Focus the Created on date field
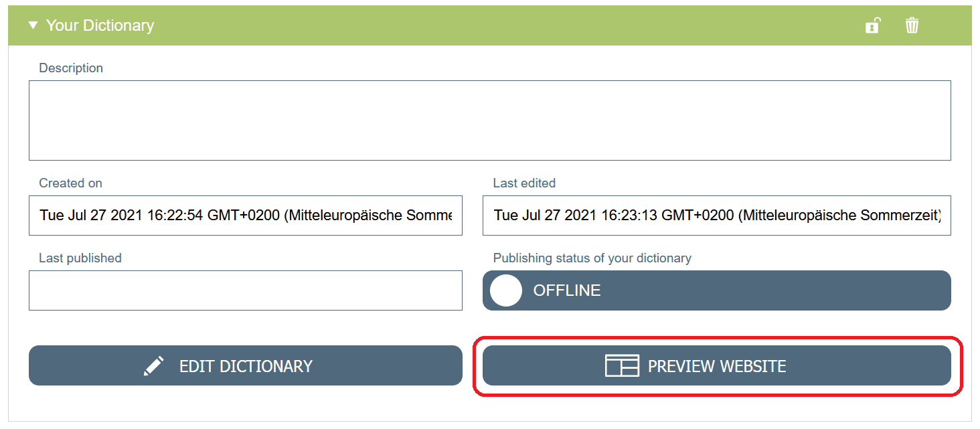The image size is (980, 429). click(245, 216)
